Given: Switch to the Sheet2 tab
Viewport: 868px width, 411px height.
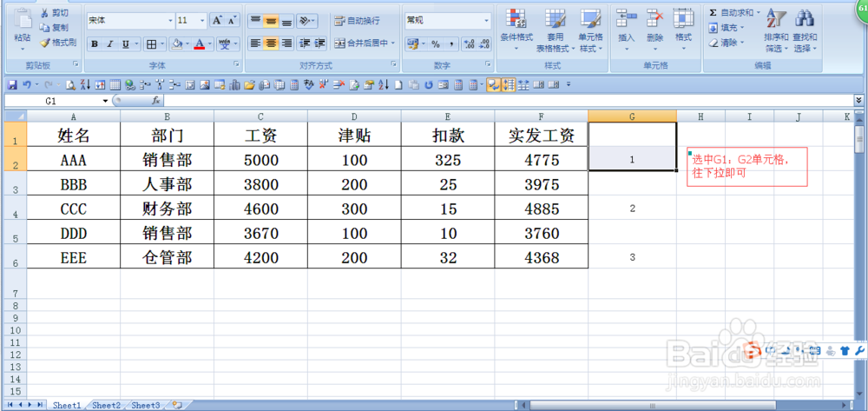Looking at the screenshot, I should pos(106,406).
